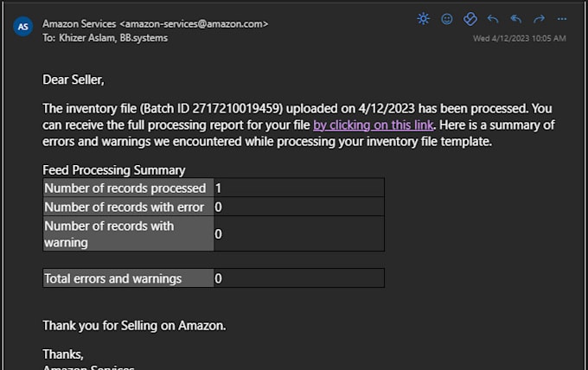The width and height of the screenshot is (588, 370).
Task: Click 'Number of records with error' cell
Action: (x=128, y=207)
